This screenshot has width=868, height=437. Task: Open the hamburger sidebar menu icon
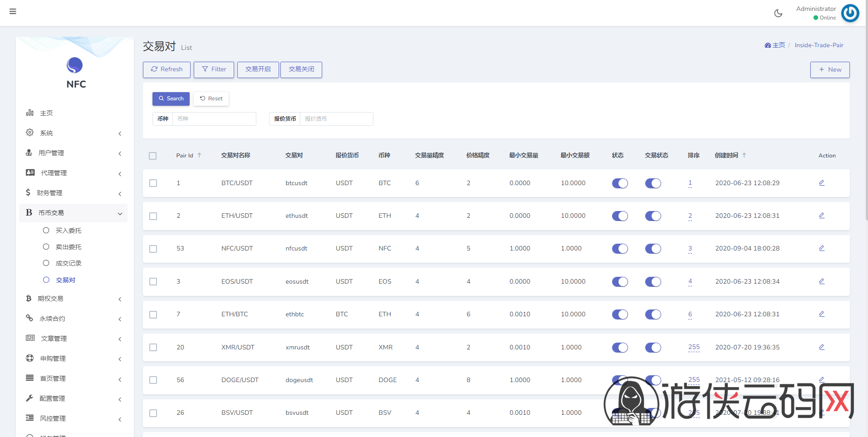(x=13, y=11)
